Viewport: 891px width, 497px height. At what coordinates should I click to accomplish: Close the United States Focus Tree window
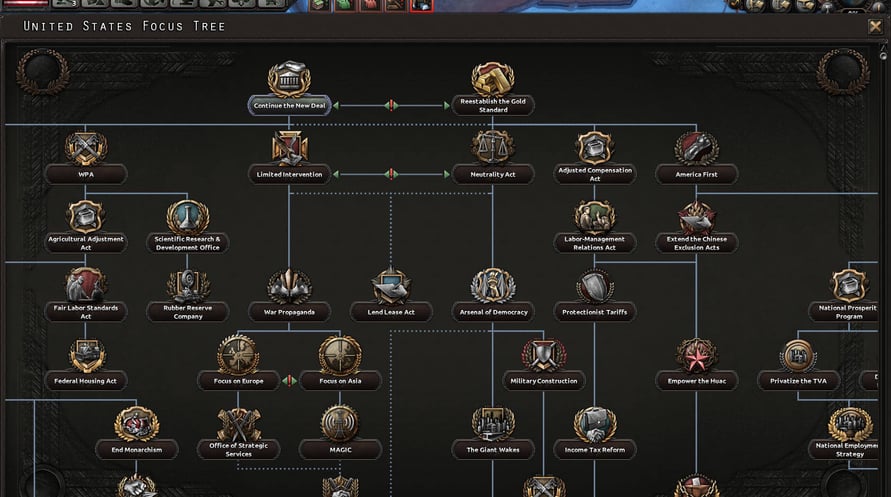[x=875, y=26]
